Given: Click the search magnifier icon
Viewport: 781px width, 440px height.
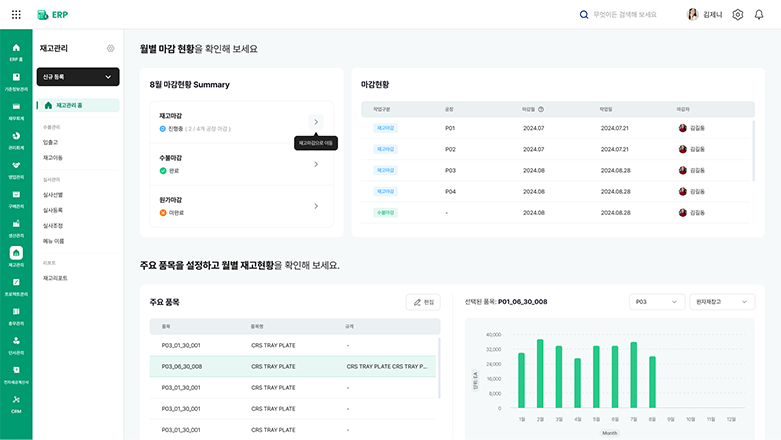Looking at the screenshot, I should click(x=584, y=14).
